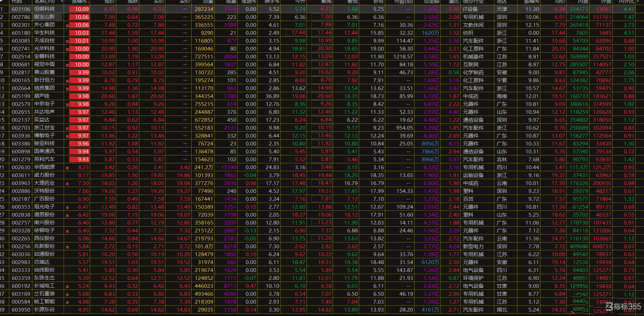The width and height of the screenshot is (644, 316).
Task: Click the R marker beside 华西能源
Action: [x=67, y=168]
